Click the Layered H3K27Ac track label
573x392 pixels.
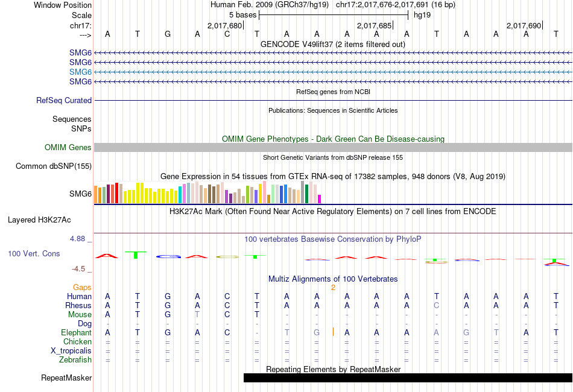click(x=39, y=220)
